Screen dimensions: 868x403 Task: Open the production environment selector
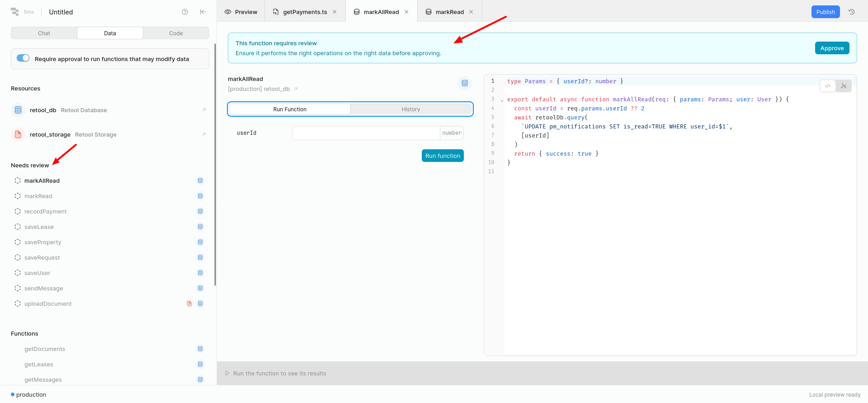tap(28, 394)
